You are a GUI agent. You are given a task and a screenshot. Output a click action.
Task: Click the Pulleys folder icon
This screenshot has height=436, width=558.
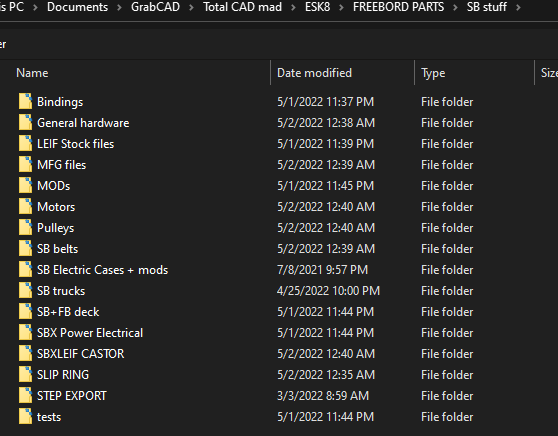click(25, 227)
